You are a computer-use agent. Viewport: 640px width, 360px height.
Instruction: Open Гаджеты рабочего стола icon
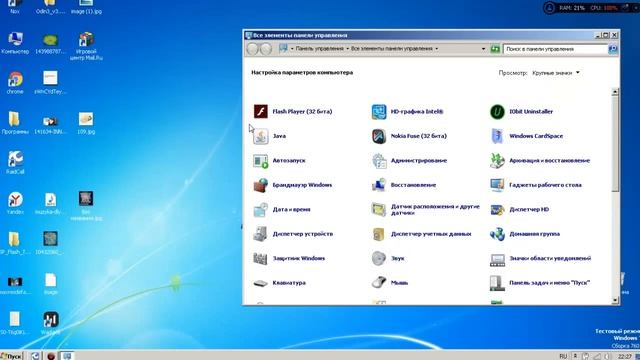tap(497, 185)
